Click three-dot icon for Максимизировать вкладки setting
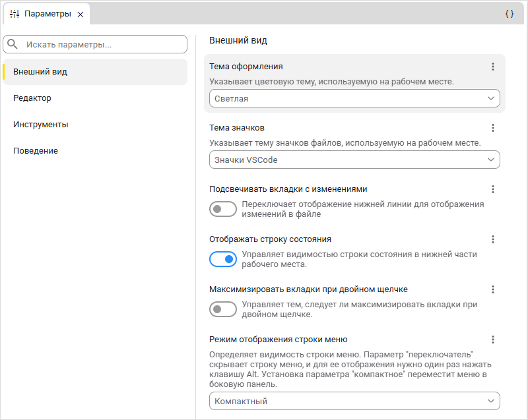 (x=492, y=289)
